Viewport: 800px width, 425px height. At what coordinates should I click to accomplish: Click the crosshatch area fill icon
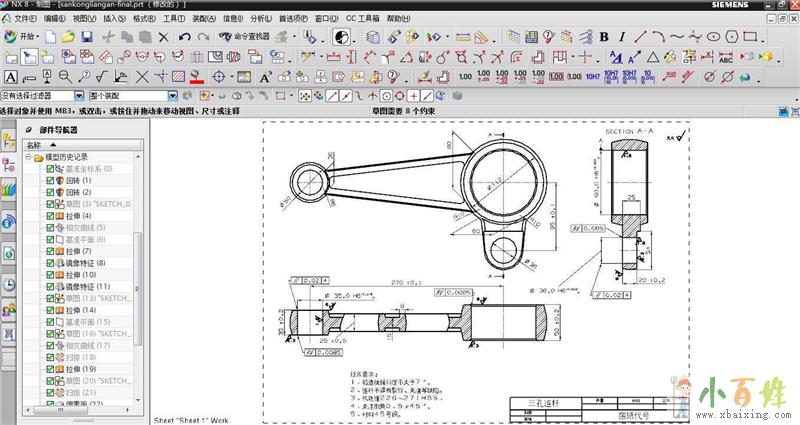click(178, 76)
